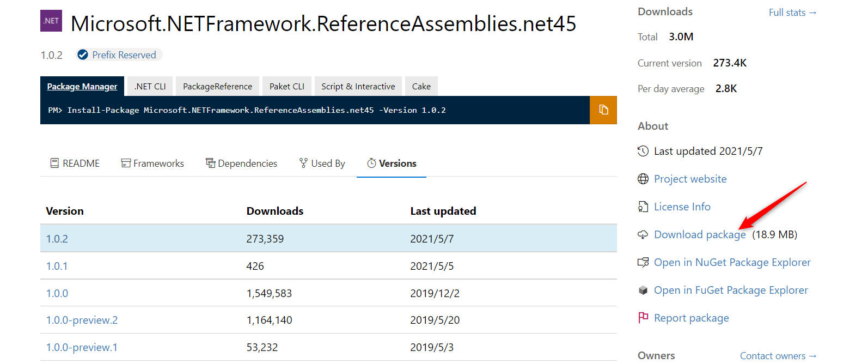
Task: Open the License Info link
Action: click(682, 207)
